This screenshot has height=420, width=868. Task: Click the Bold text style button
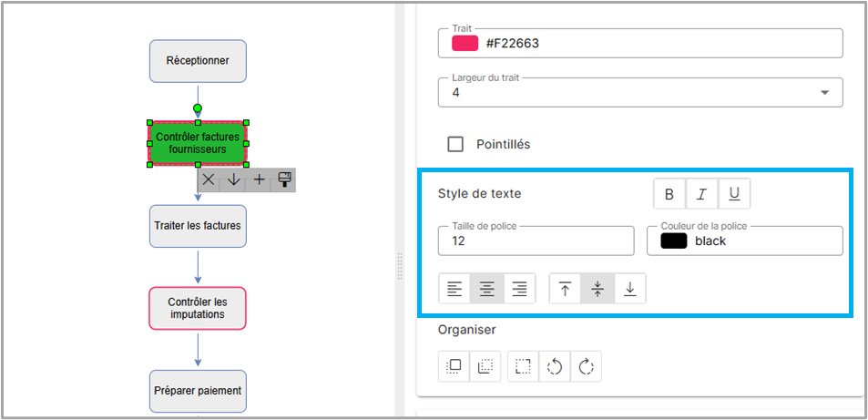click(x=669, y=194)
